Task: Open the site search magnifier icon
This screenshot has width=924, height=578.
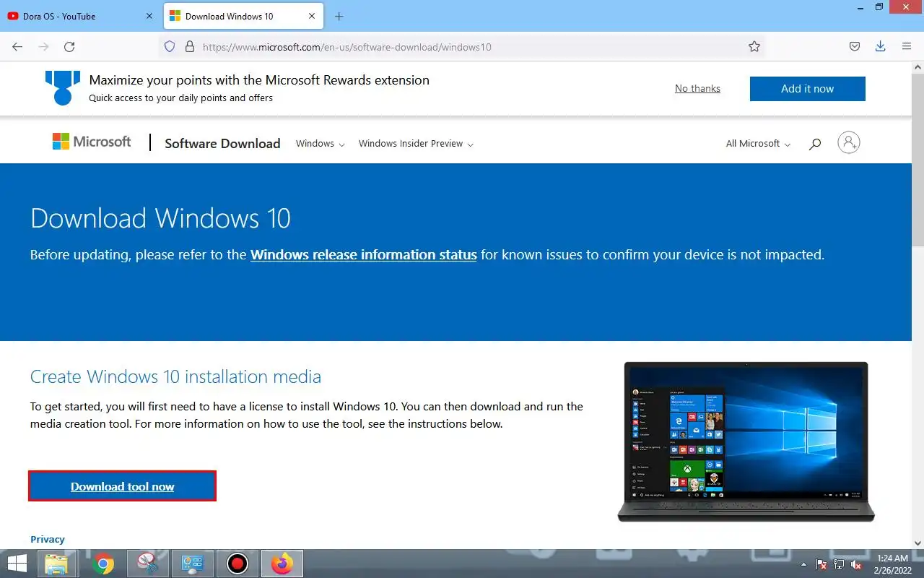Action: (815, 144)
